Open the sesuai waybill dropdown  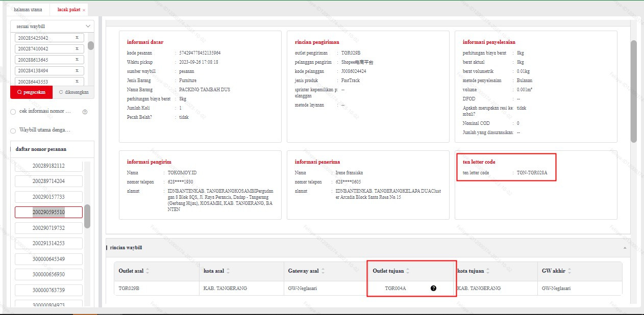click(53, 26)
